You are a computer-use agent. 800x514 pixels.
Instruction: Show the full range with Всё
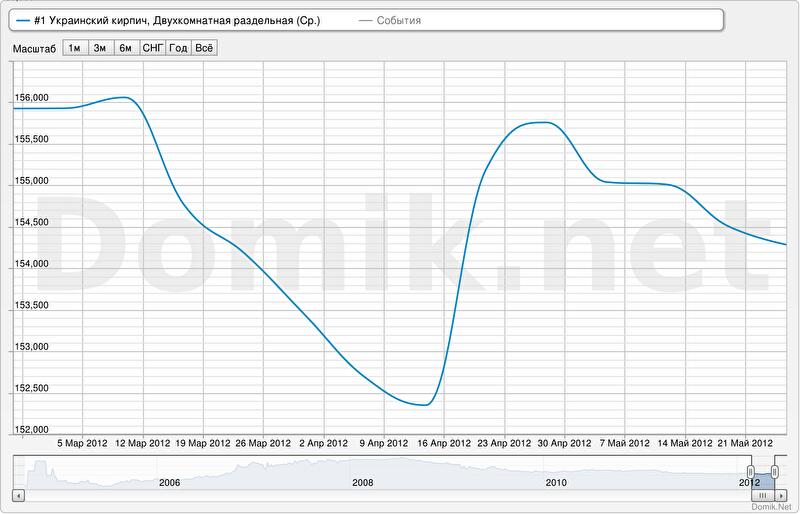point(204,48)
